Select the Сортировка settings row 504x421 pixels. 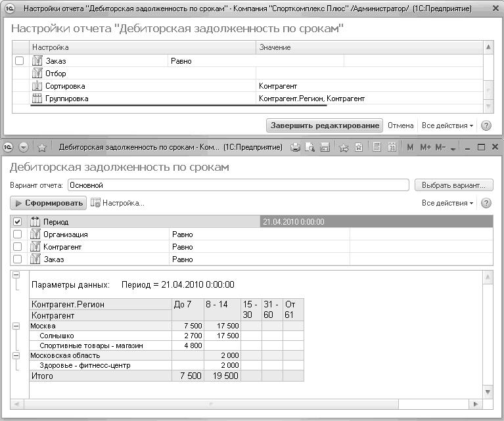[x=248, y=86]
